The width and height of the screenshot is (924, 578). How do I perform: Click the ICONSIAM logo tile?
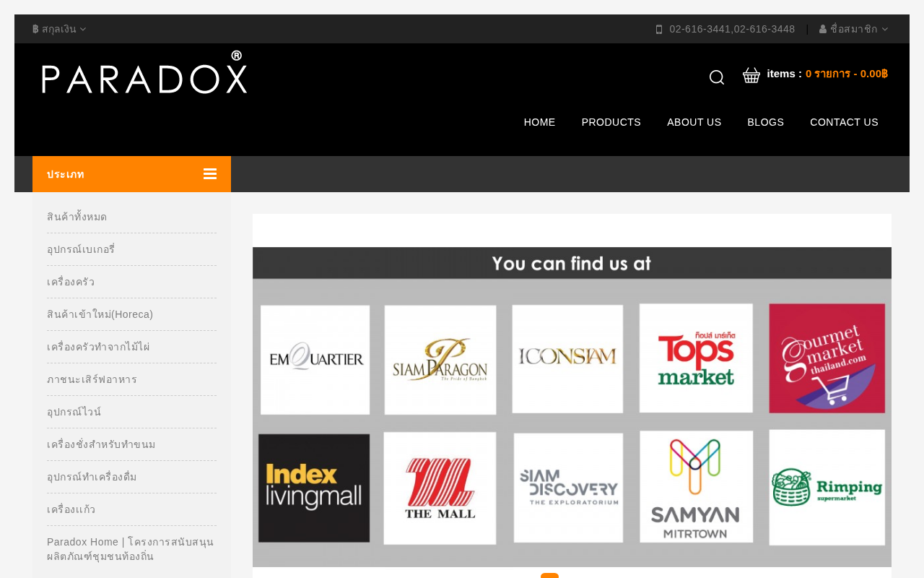[x=567, y=359]
